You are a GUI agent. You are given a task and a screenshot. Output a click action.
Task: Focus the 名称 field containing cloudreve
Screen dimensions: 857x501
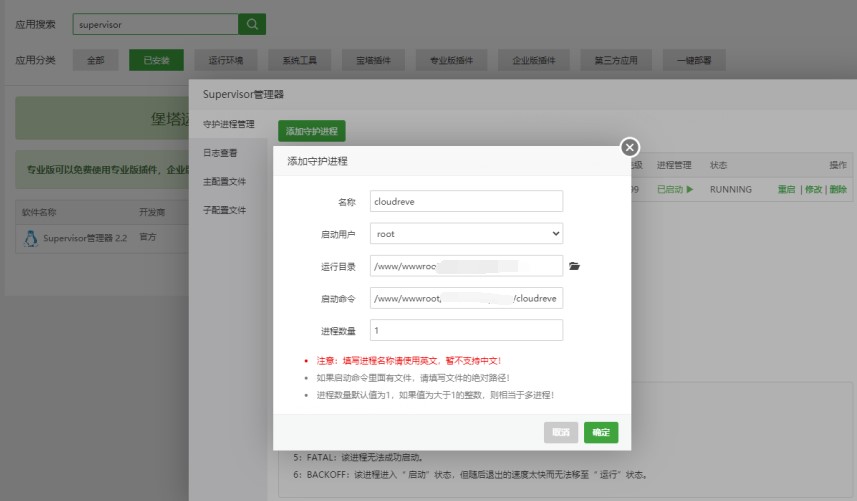pyautogui.click(x=466, y=201)
